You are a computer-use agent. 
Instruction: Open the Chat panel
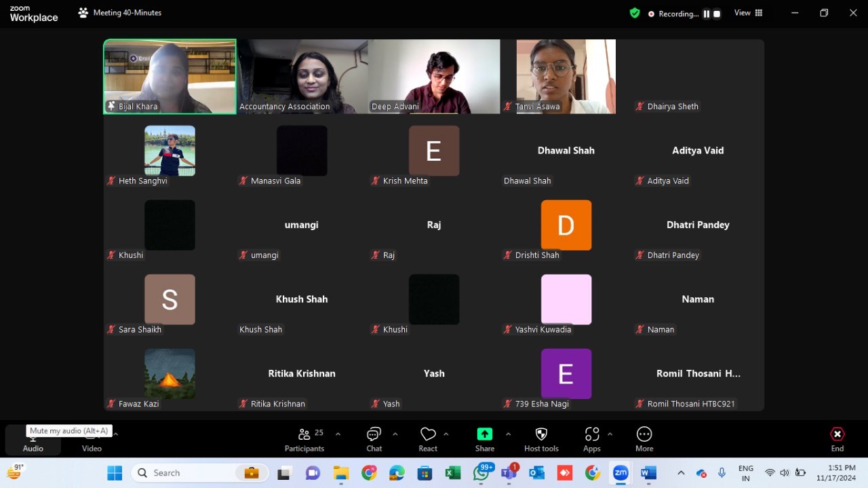tap(374, 439)
